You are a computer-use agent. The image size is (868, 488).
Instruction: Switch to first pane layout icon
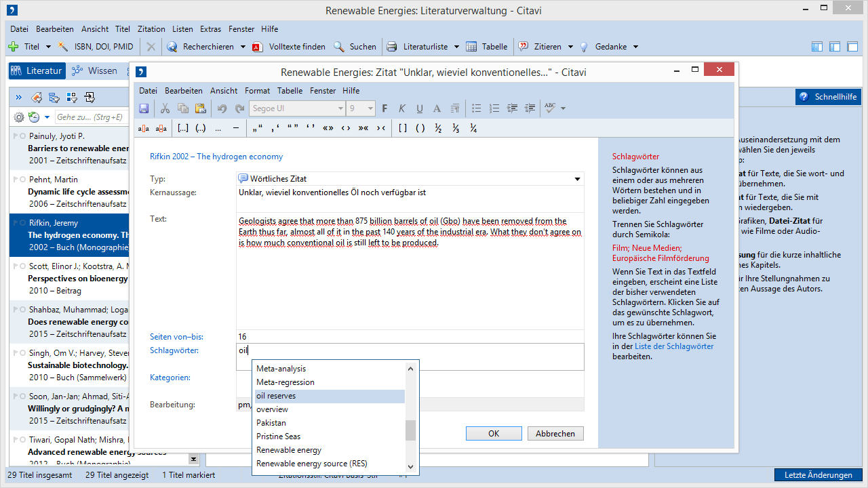(817, 47)
